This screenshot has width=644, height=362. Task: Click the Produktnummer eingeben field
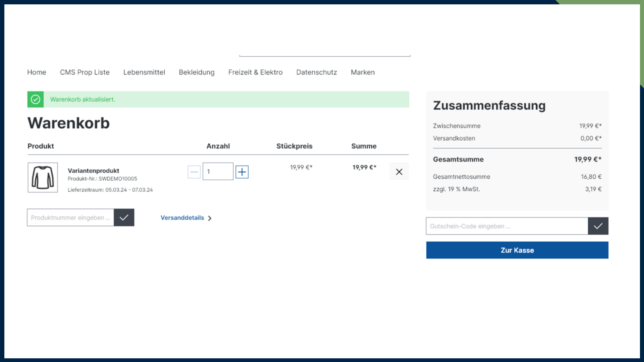click(x=70, y=217)
